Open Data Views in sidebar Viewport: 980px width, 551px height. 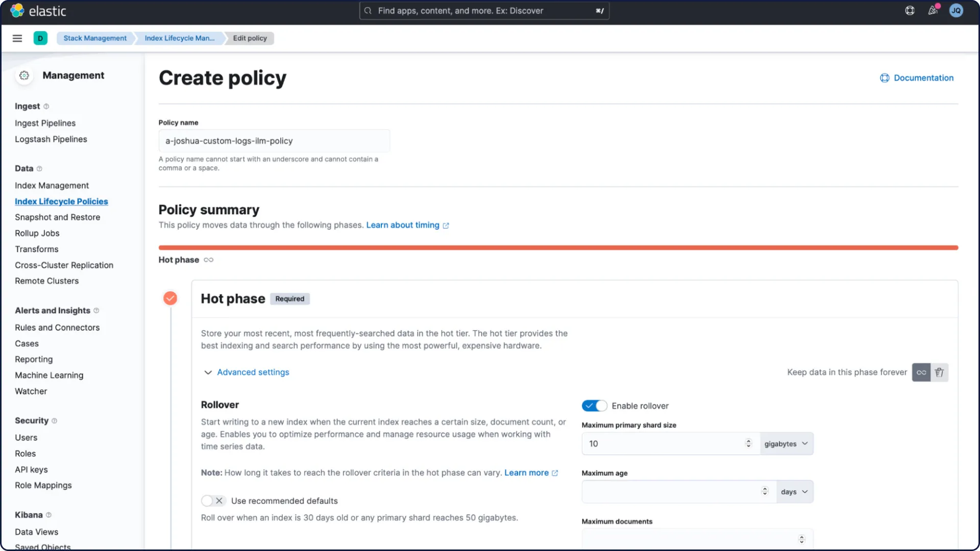37,532
